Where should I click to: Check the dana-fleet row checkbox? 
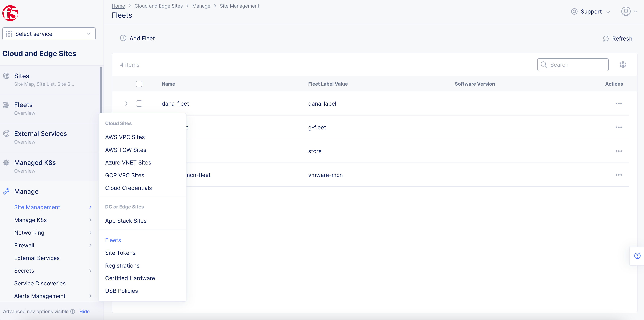pyautogui.click(x=139, y=103)
